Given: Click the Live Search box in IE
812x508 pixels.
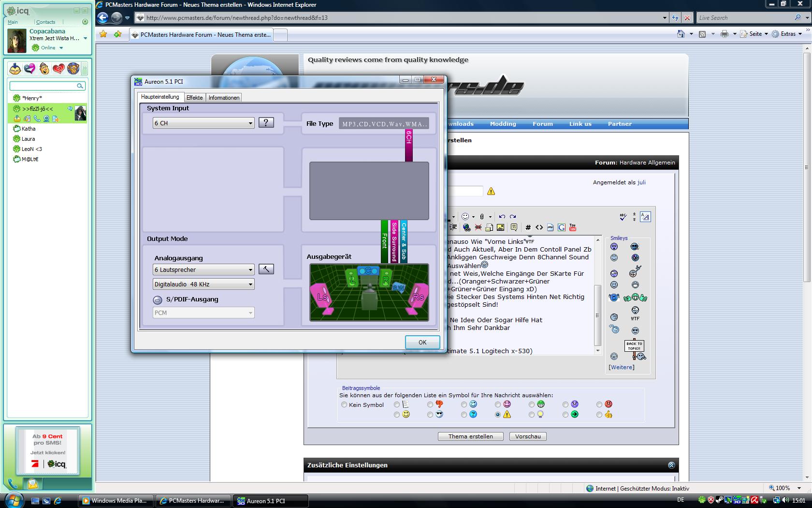Looking at the screenshot, I should click(746, 18).
